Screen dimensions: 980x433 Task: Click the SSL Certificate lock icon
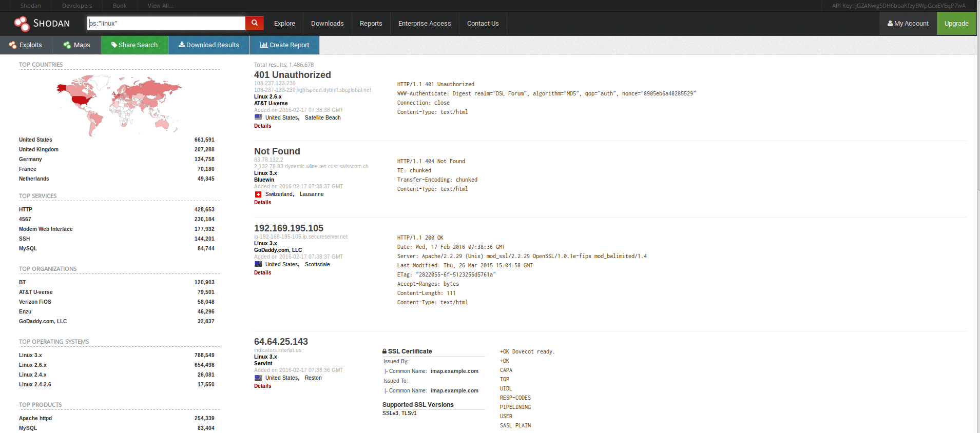pos(385,351)
